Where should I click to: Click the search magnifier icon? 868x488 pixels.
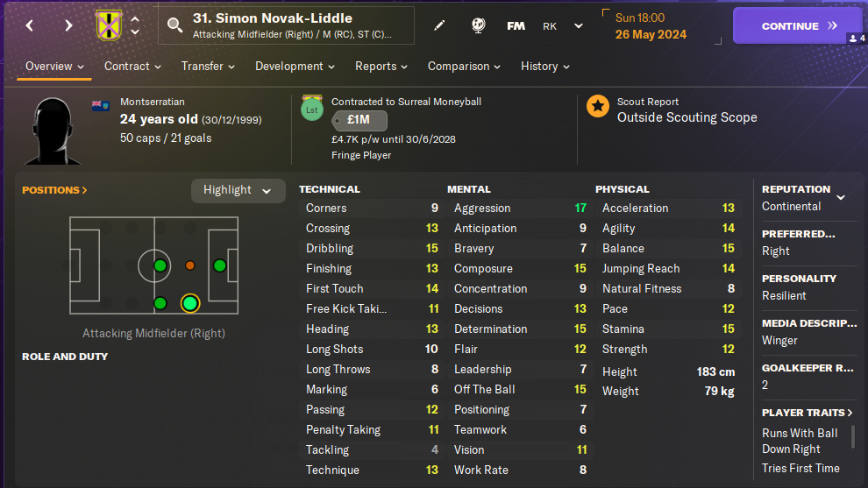pos(174,25)
